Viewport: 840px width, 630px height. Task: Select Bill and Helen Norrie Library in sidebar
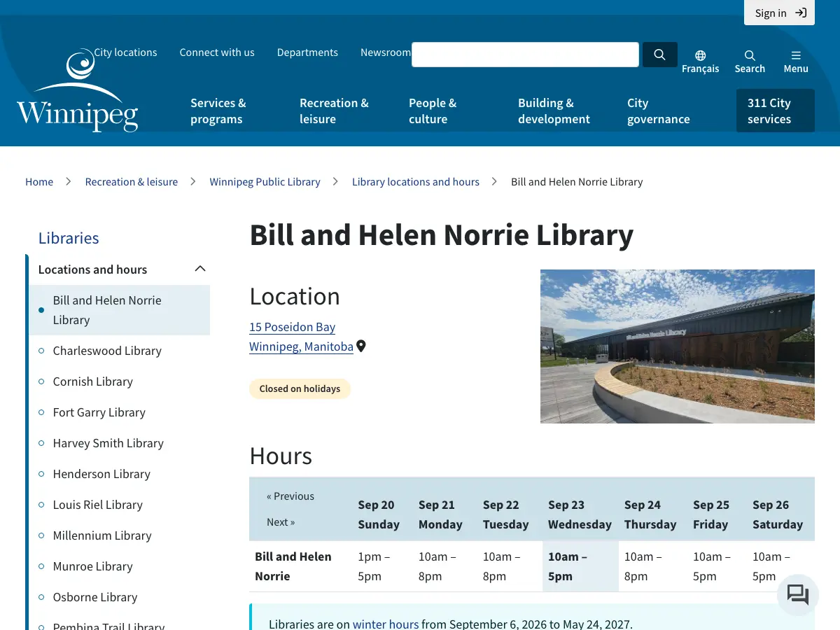coord(119,310)
